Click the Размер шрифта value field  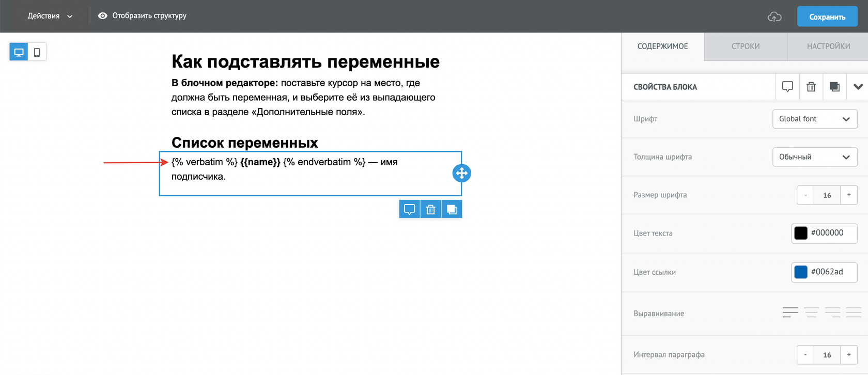point(827,195)
